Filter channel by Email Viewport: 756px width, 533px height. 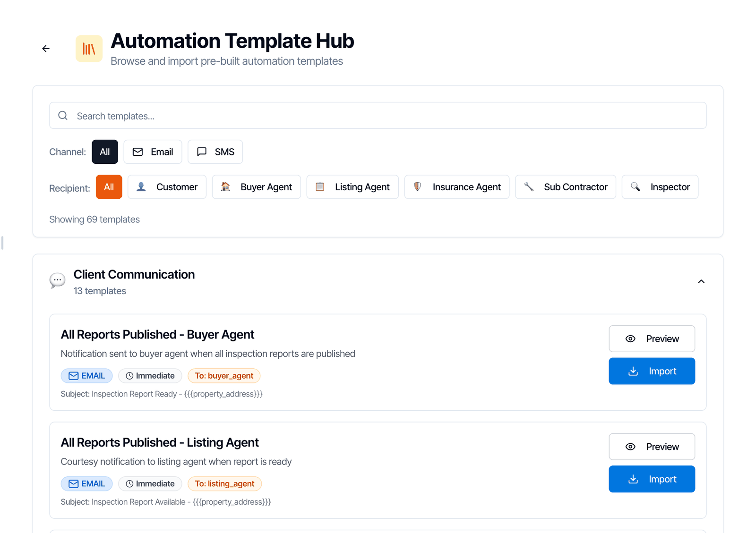153,152
